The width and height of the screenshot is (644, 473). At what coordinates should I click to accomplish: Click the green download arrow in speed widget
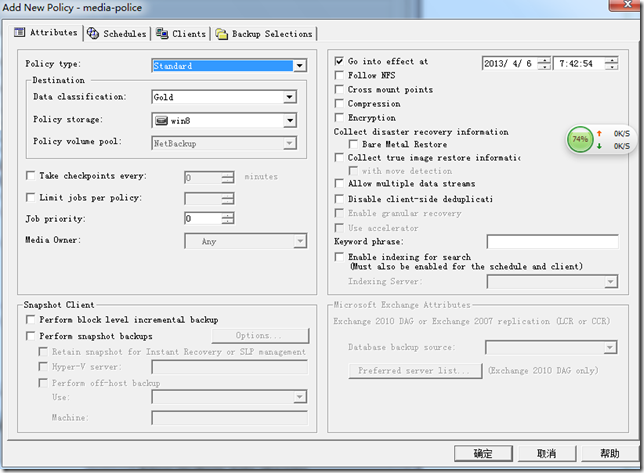pos(599,146)
